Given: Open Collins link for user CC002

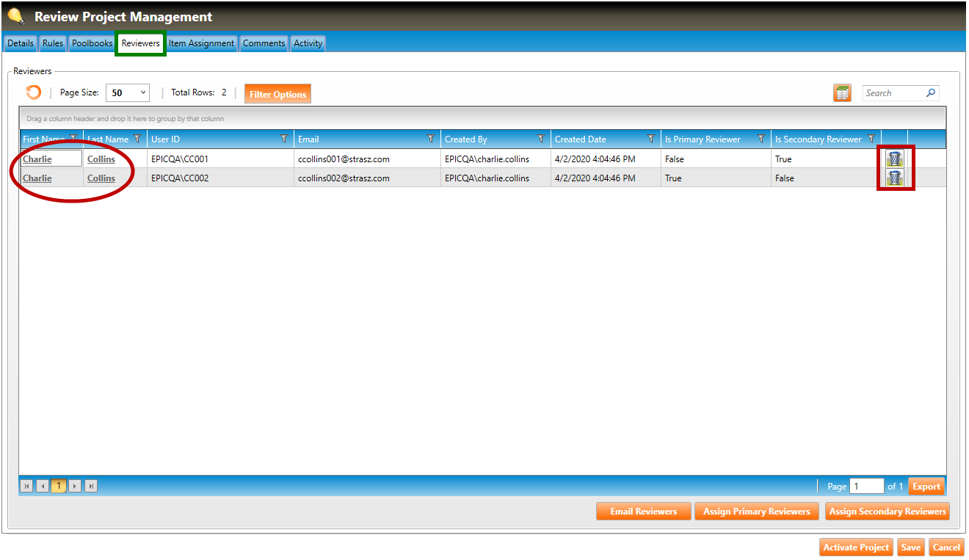Looking at the screenshot, I should (x=101, y=178).
